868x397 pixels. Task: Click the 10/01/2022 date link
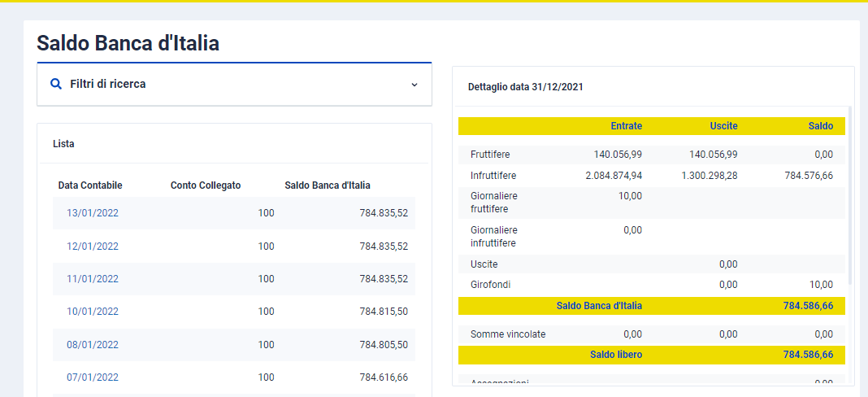(x=93, y=312)
